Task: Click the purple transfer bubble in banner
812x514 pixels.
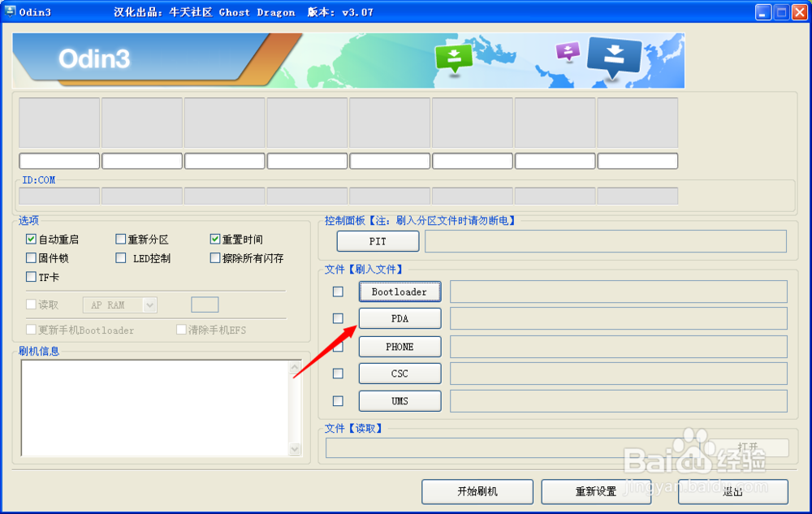Action: (568, 52)
